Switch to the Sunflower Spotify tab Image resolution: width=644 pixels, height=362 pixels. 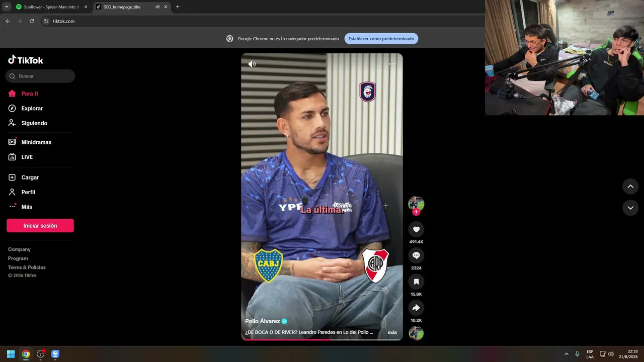tap(51, 7)
